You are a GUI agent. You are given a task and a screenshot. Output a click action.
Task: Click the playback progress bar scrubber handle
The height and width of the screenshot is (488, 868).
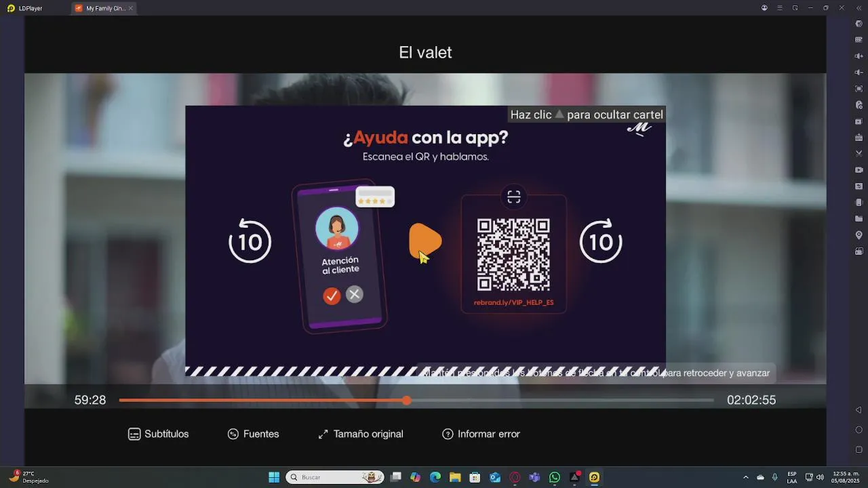(x=406, y=401)
